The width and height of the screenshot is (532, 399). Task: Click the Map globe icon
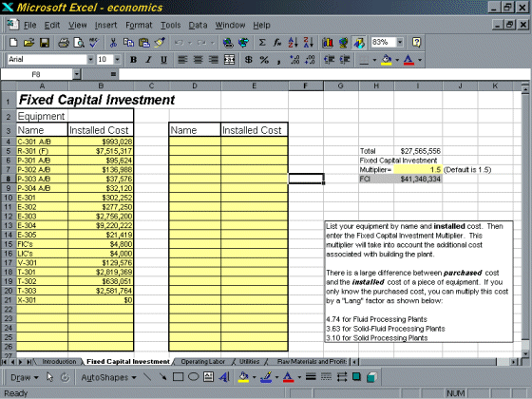click(343, 43)
